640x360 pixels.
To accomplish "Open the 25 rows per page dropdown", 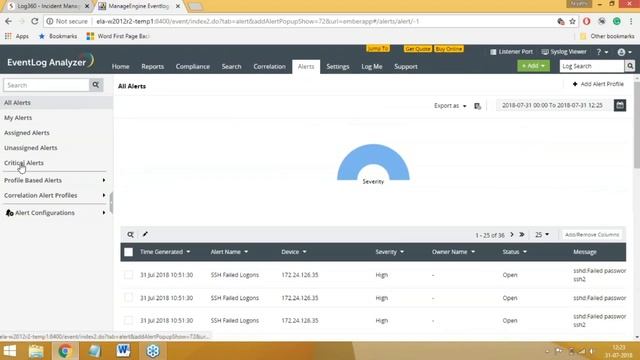I will (x=542, y=235).
